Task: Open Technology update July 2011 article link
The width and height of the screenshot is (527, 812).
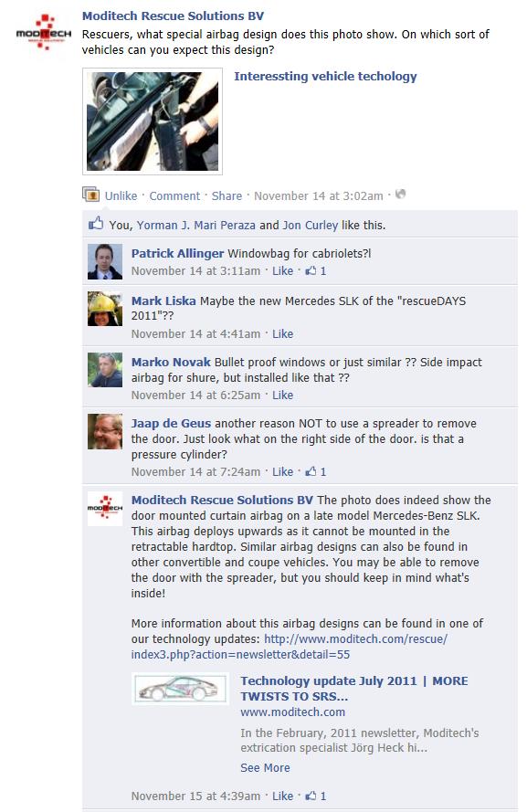Action: (x=354, y=688)
